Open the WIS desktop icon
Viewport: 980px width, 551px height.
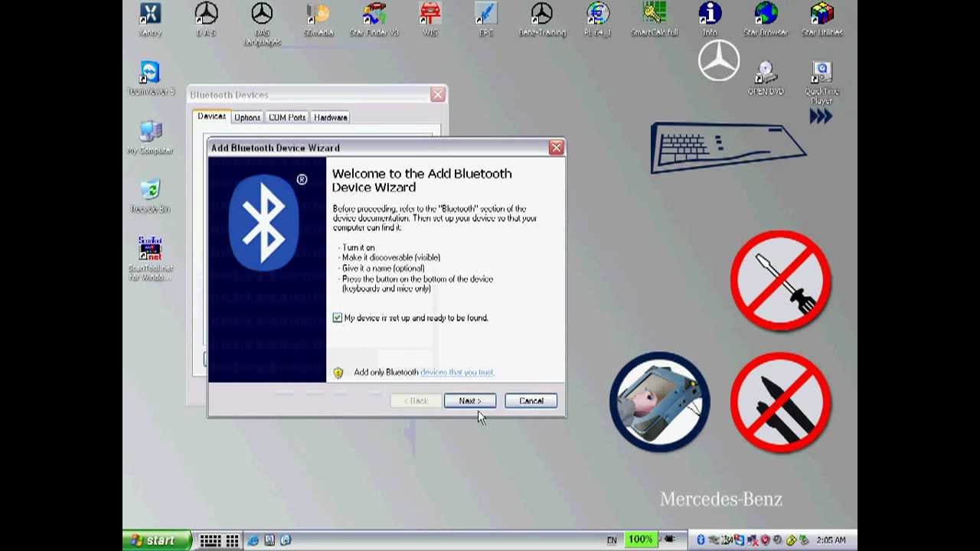coord(430,20)
